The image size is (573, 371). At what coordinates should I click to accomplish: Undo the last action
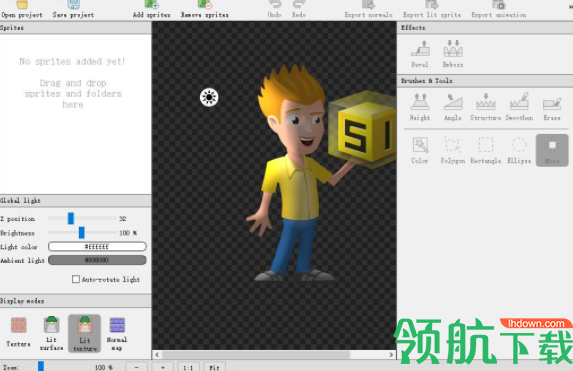[274, 10]
